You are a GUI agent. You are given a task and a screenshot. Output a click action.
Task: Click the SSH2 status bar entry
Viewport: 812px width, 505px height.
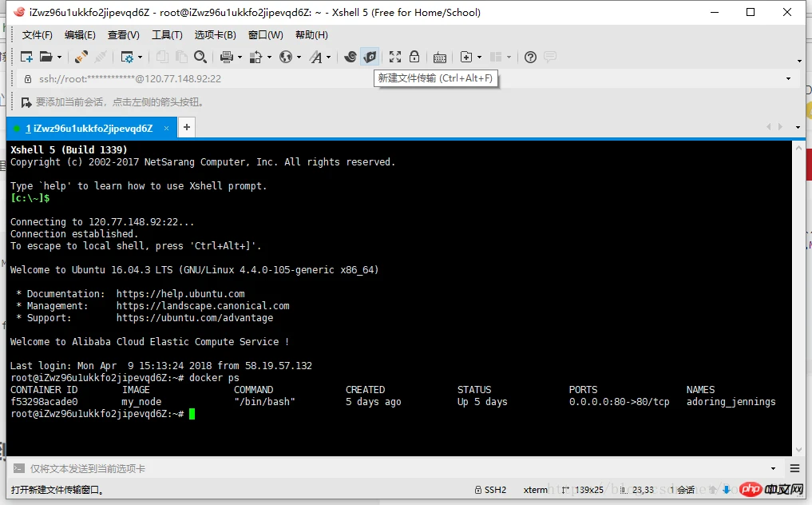pyautogui.click(x=490, y=490)
